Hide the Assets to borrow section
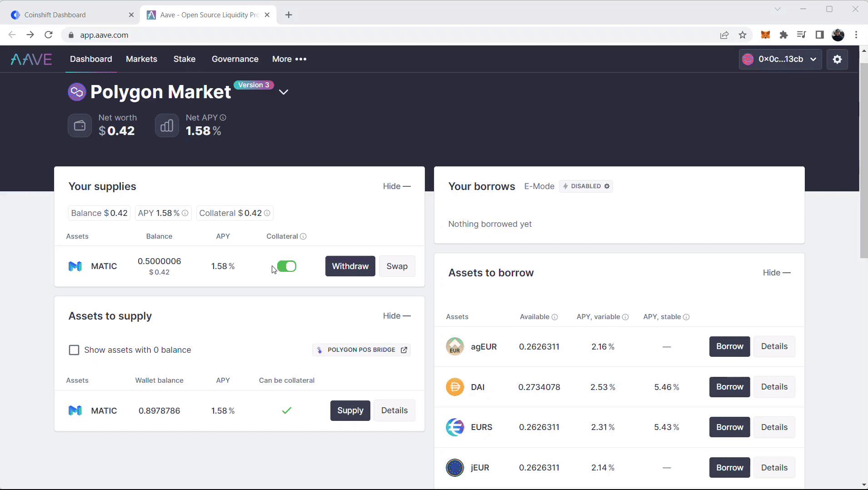 click(x=777, y=273)
